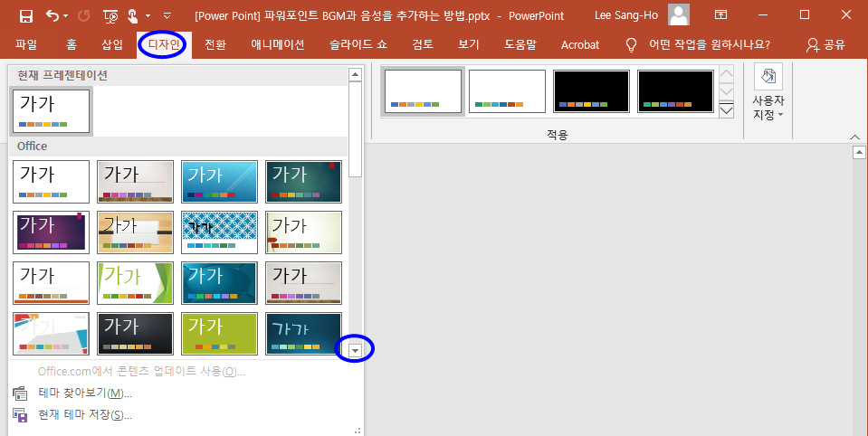This screenshot has height=436, width=868.
Task: Open Ribbon Display Options icon
Action: coord(720,15)
